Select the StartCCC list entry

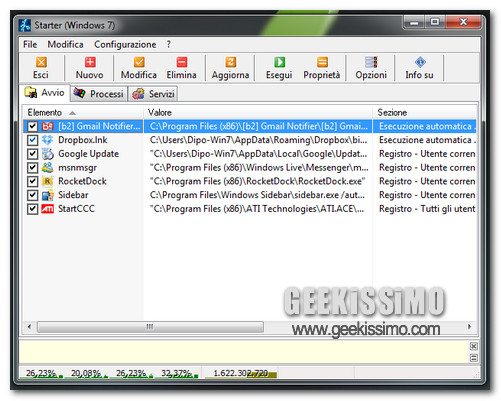pyautogui.click(x=77, y=209)
